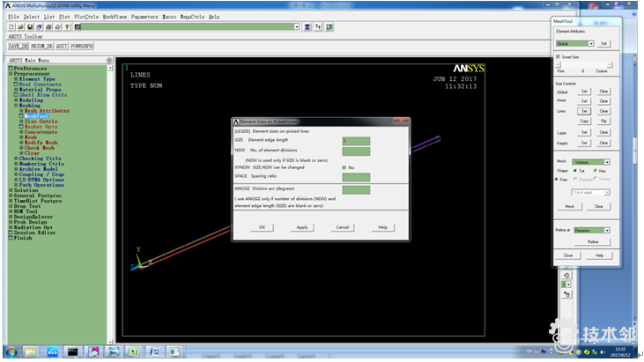
Task: Click the SAVE_DB toolbar button
Action: click(x=19, y=46)
